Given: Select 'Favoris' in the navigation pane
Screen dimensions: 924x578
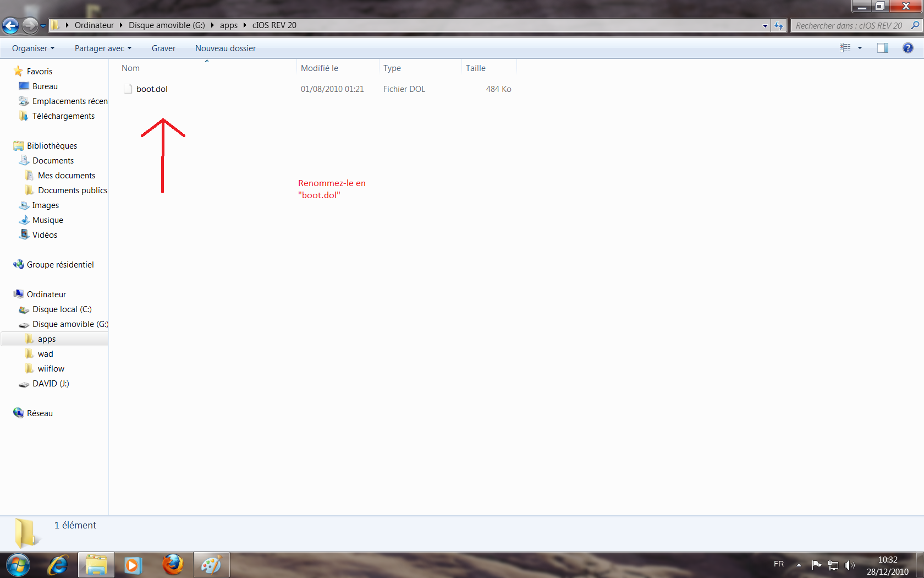Looking at the screenshot, I should click(40, 72).
